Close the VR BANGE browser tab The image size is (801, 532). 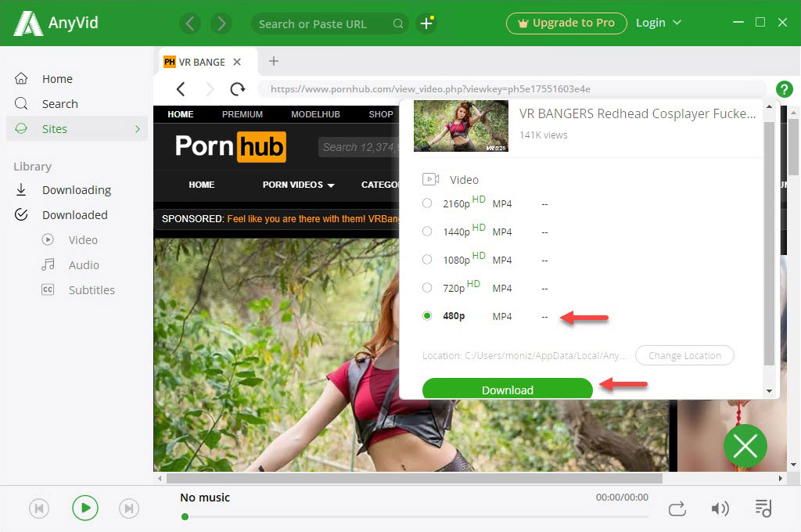point(237,62)
